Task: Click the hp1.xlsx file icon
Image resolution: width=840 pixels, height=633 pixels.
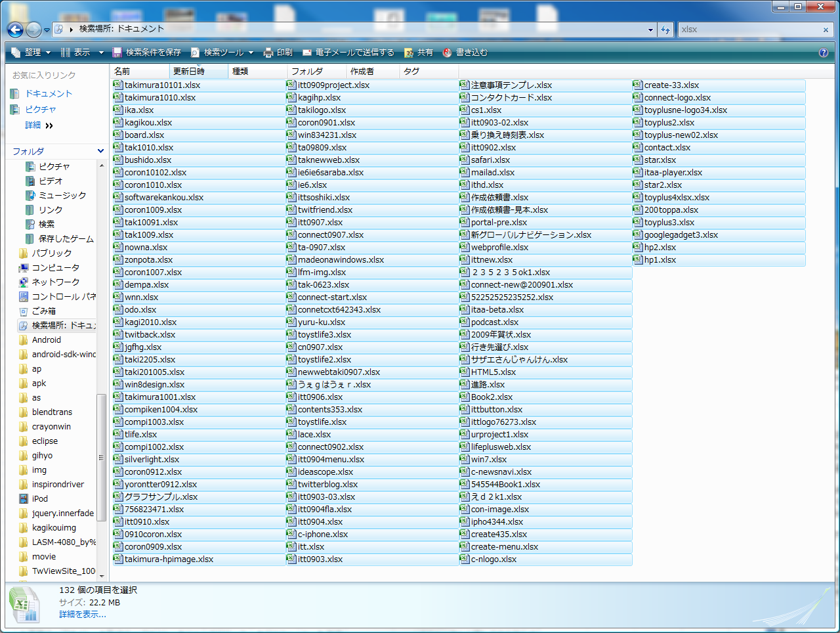Action: click(x=638, y=259)
